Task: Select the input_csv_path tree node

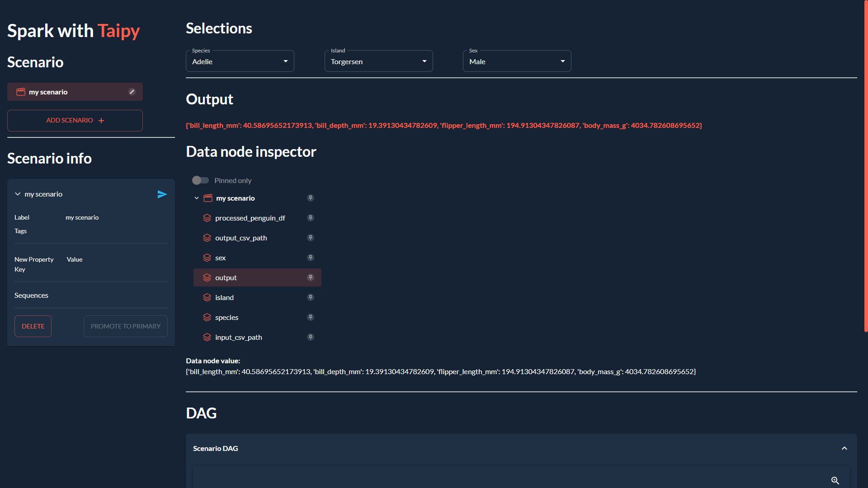Action: [257, 337]
